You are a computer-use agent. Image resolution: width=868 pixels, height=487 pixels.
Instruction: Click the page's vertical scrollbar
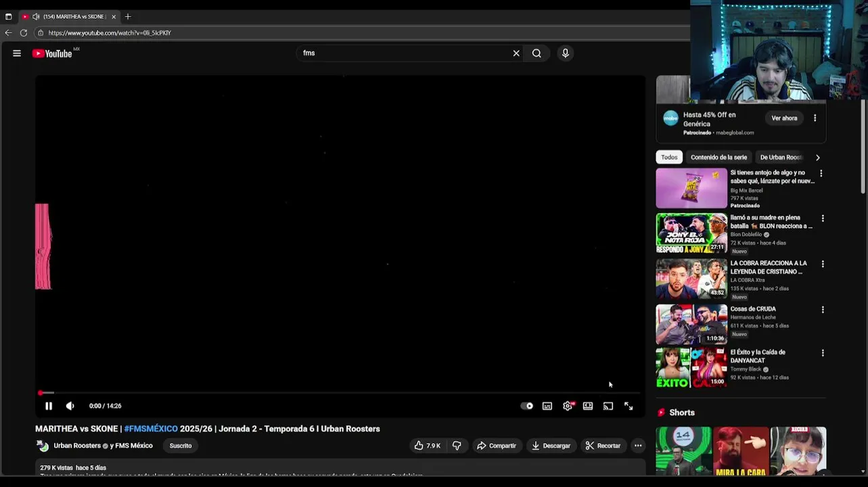[863, 145]
